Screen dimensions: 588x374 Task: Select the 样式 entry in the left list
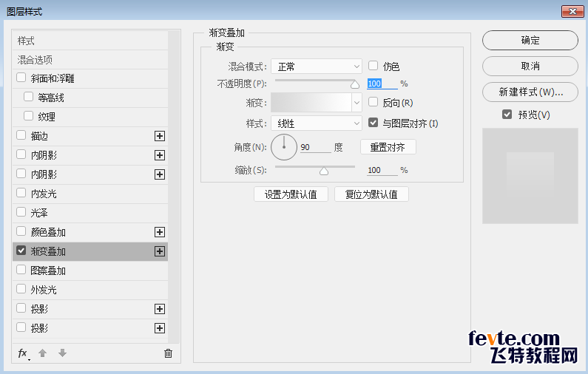90,41
